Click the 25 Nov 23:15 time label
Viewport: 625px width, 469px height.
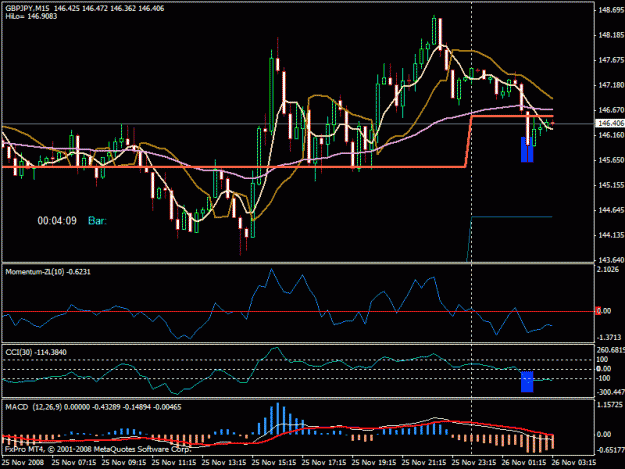click(474, 463)
